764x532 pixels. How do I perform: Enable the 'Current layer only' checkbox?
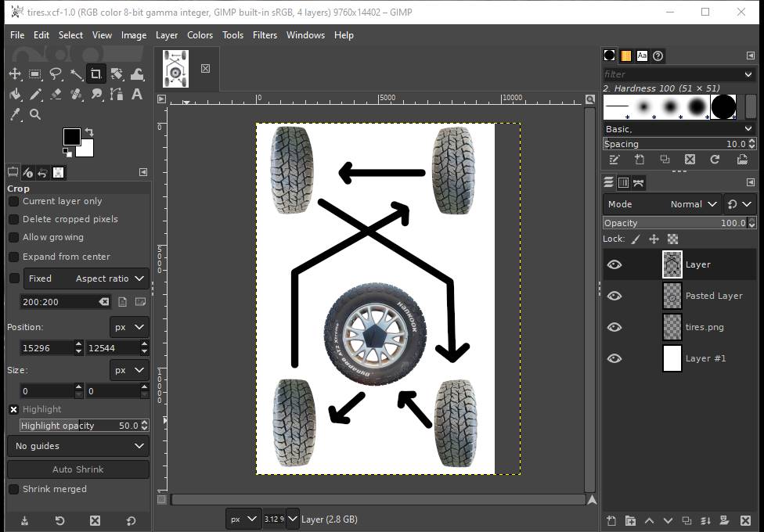pyautogui.click(x=14, y=201)
